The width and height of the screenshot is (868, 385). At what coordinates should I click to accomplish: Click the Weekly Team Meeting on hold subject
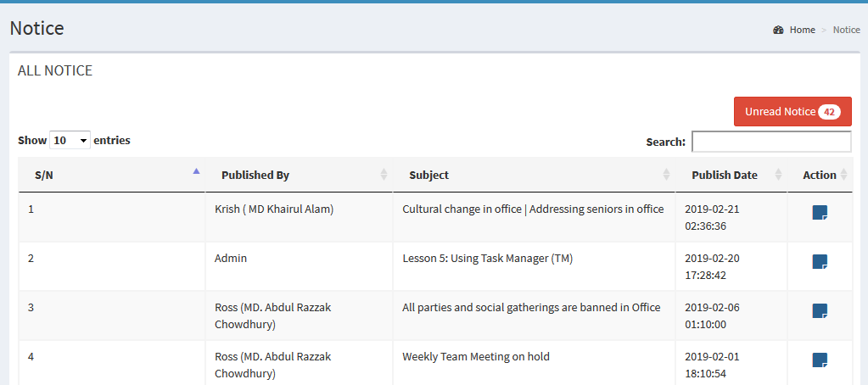[x=475, y=357]
